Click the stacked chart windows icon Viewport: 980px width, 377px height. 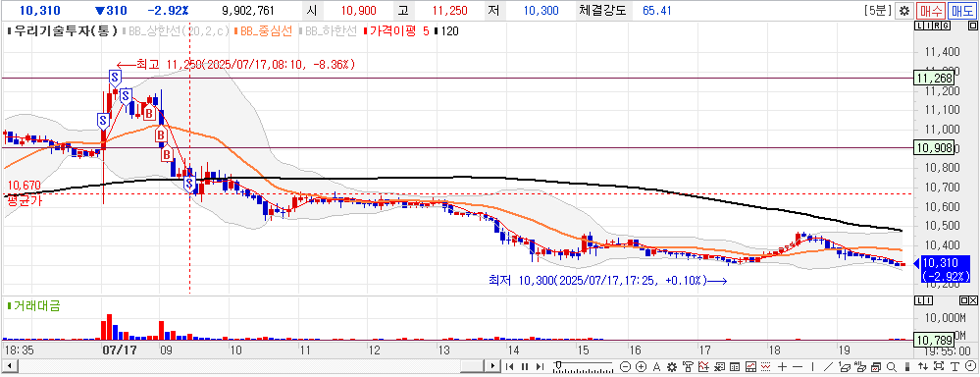point(876,366)
